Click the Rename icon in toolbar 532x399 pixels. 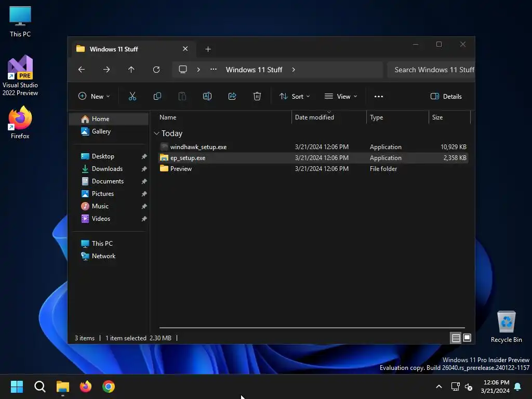[x=207, y=96]
